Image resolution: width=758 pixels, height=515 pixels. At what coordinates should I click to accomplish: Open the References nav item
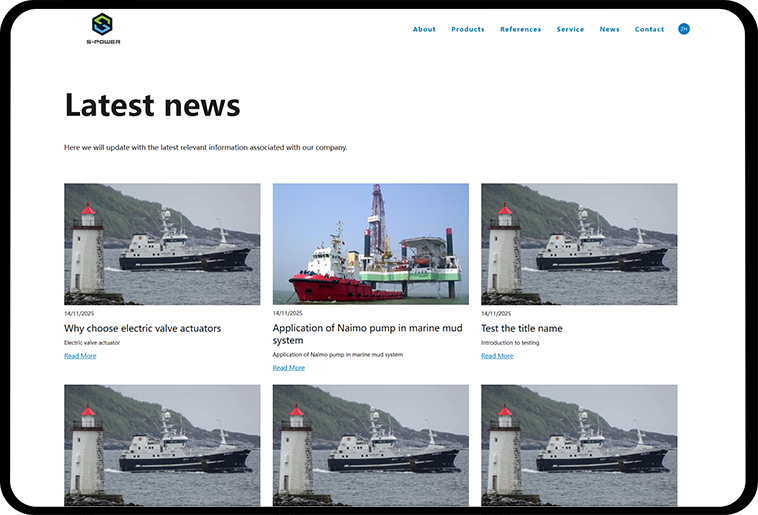pyautogui.click(x=520, y=29)
